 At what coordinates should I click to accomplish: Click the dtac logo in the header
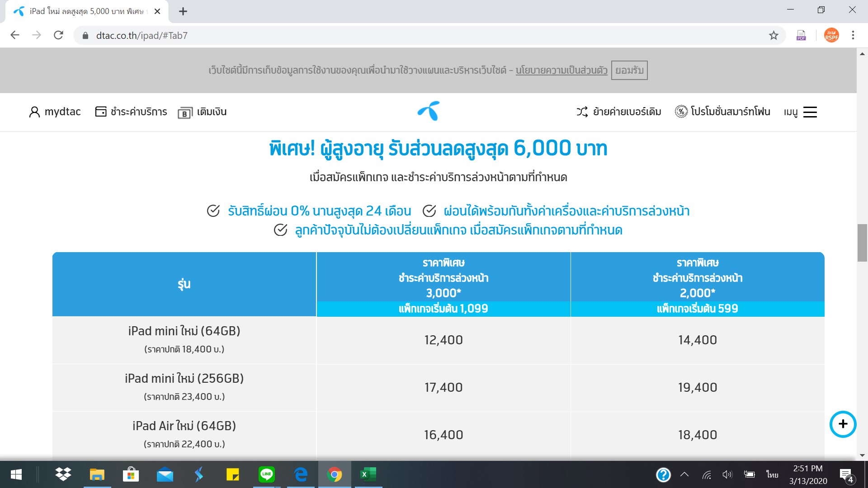(x=429, y=111)
